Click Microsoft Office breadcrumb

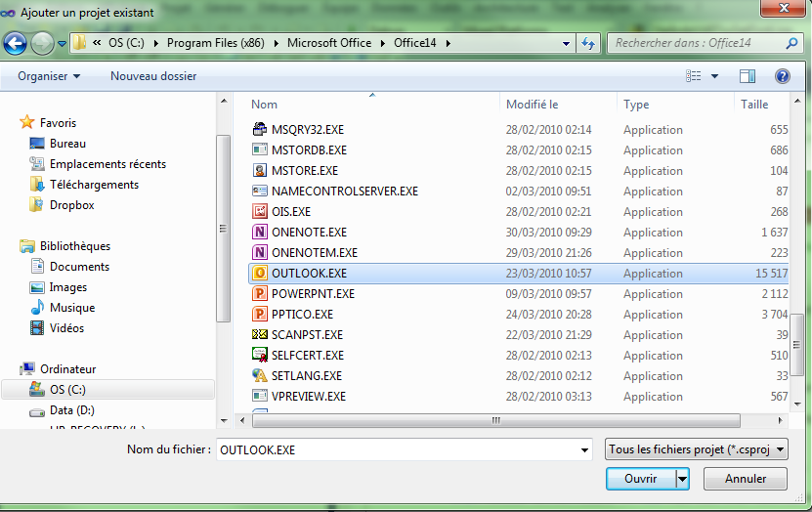pos(329,43)
